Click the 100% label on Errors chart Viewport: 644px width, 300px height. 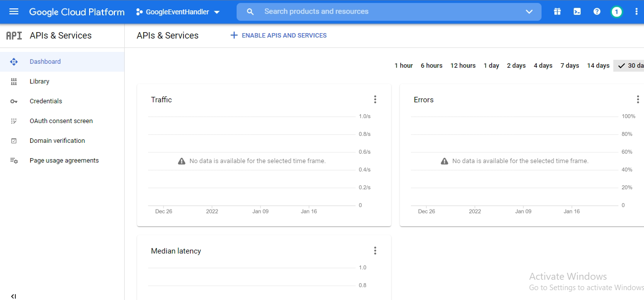629,116
